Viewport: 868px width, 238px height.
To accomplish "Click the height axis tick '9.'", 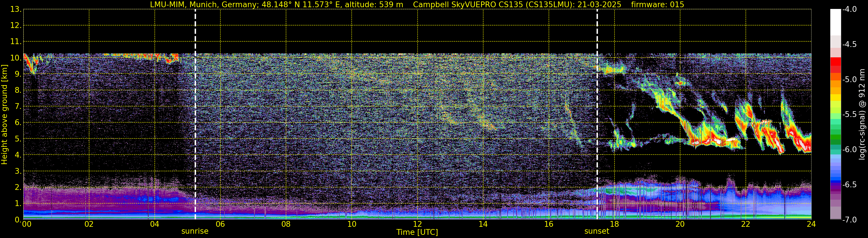I will click(18, 74).
